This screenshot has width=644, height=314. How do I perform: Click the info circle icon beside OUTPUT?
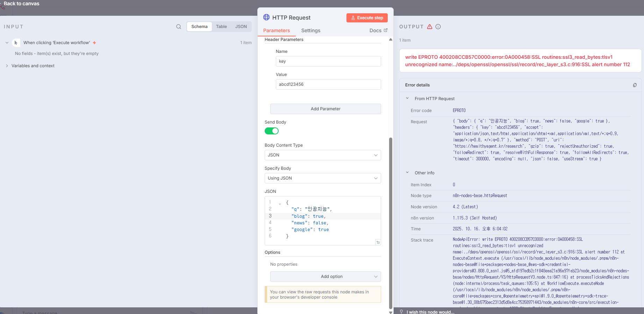pos(438,27)
